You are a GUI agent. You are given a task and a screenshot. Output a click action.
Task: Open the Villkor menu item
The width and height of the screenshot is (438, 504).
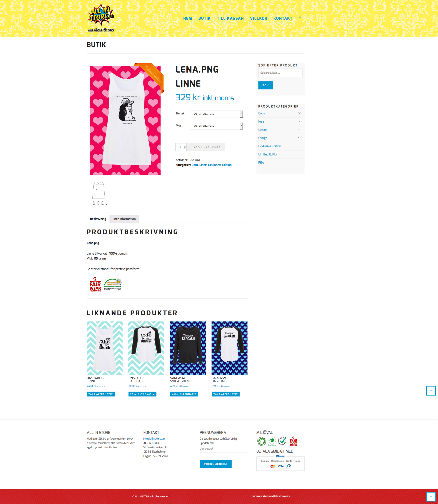pos(258,18)
